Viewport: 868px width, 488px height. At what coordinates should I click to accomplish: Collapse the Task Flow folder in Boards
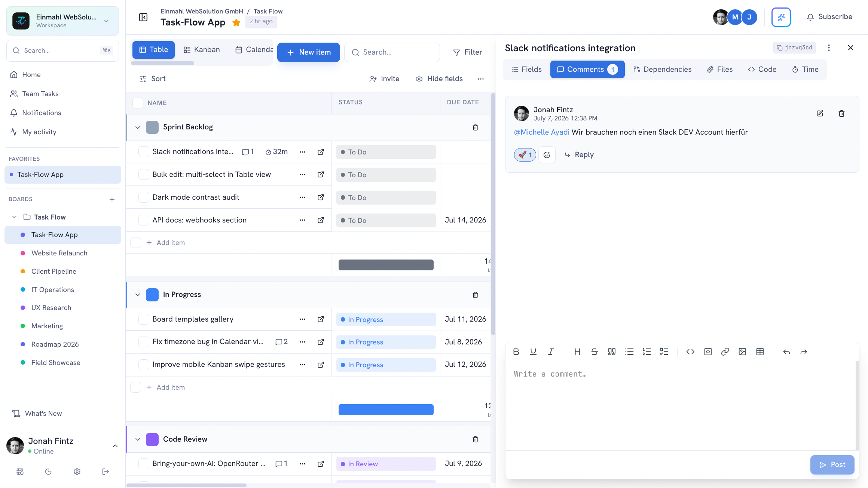pyautogui.click(x=15, y=217)
